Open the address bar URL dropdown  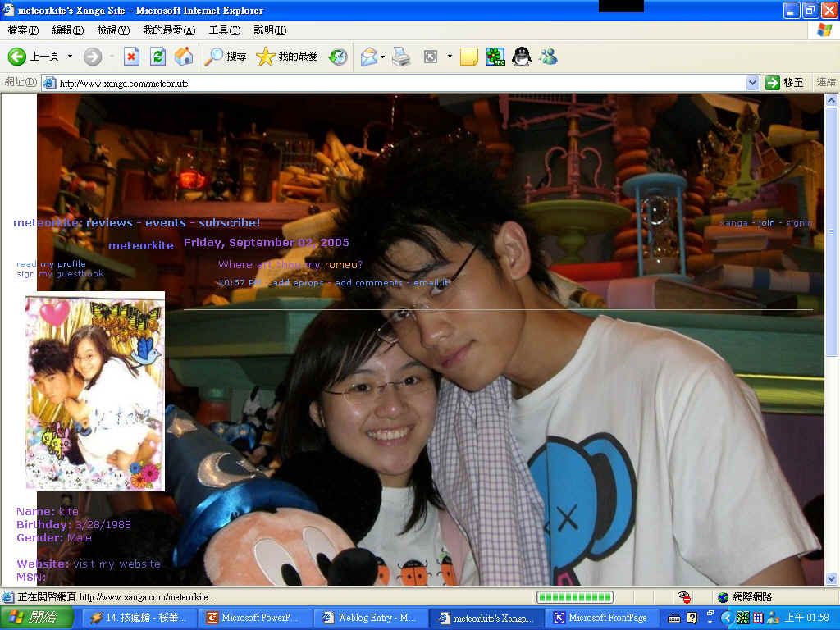(x=752, y=83)
